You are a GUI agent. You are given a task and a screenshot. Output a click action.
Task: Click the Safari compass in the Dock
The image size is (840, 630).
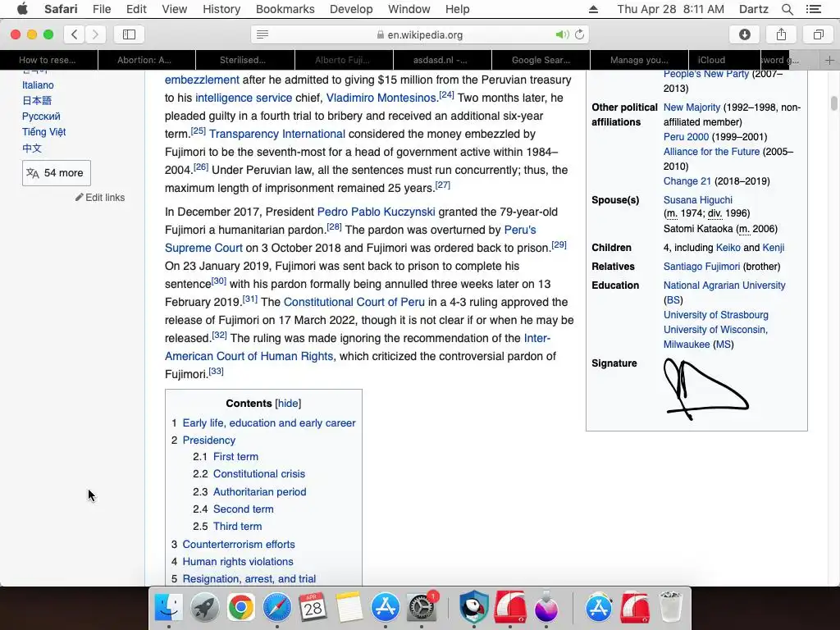click(x=277, y=608)
